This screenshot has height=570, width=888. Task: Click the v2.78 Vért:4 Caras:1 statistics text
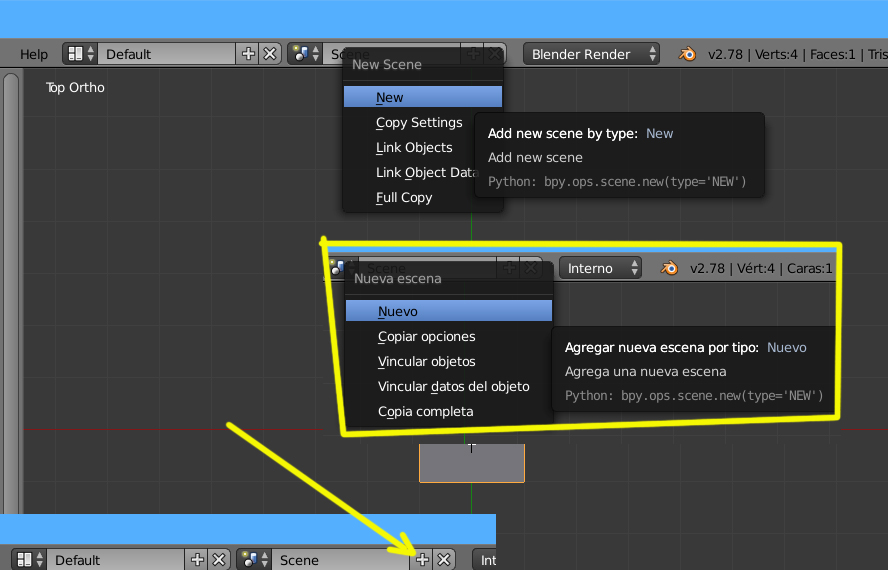tap(761, 269)
